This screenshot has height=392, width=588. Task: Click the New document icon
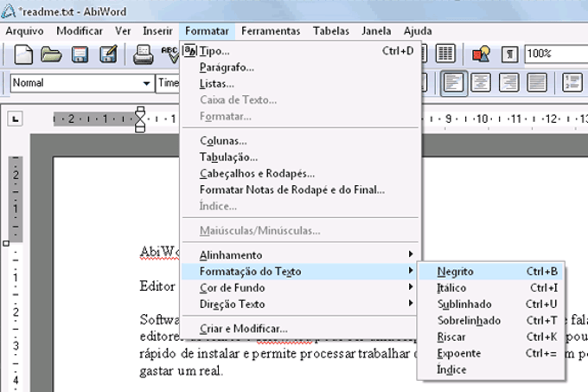point(23,55)
